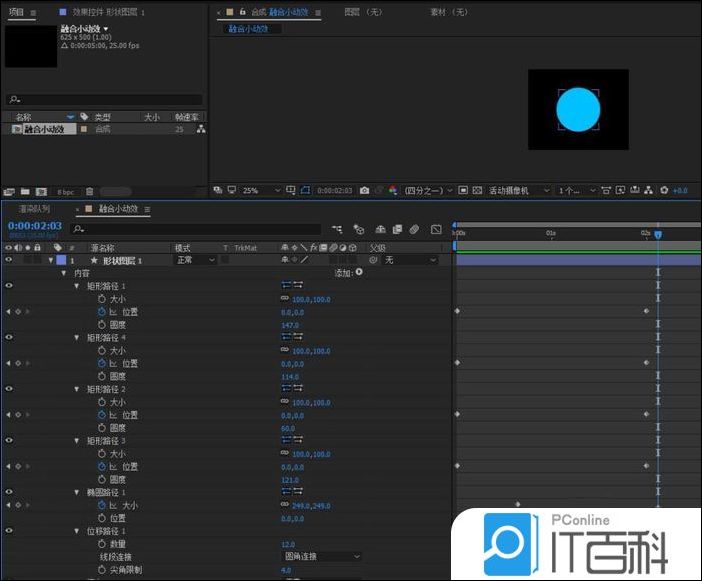The height and width of the screenshot is (581, 702).
Task: Click the 位移路径 1 数量 stopwatch
Action: (x=101, y=544)
